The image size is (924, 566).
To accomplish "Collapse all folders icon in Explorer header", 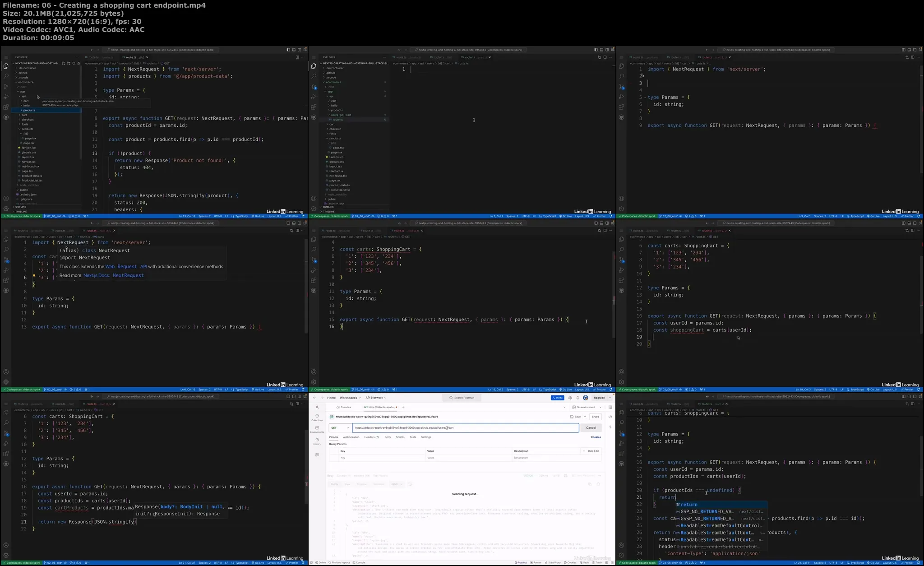I will point(79,63).
